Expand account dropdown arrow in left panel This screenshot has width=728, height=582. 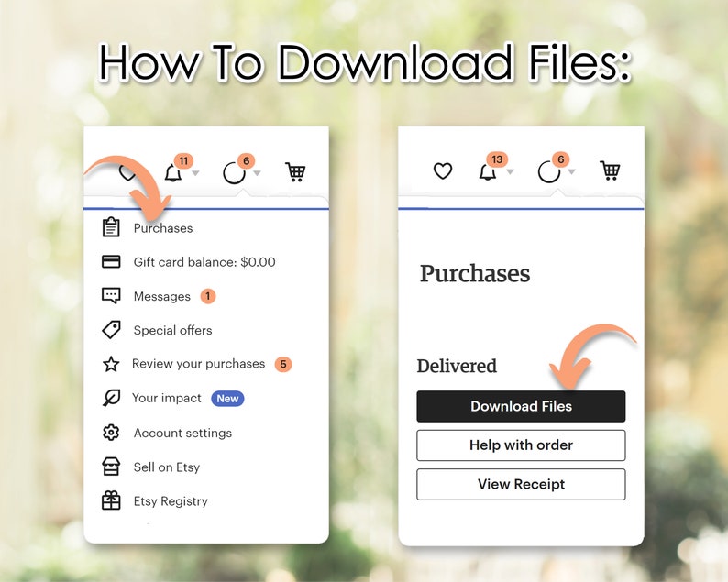(x=258, y=173)
